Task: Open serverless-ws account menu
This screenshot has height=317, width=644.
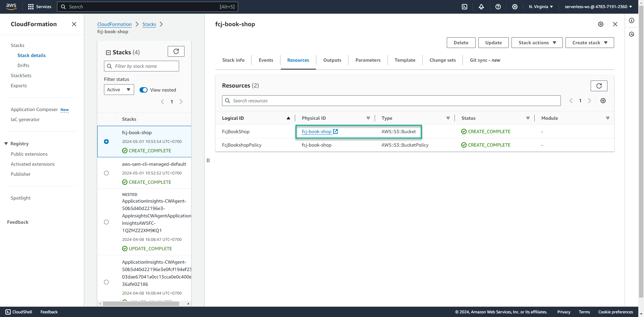Action: point(598,7)
